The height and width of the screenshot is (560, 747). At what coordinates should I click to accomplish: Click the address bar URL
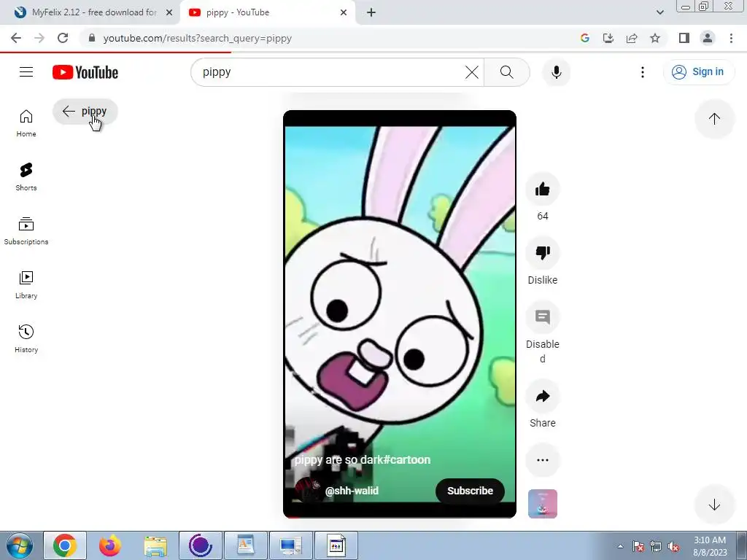tap(197, 39)
